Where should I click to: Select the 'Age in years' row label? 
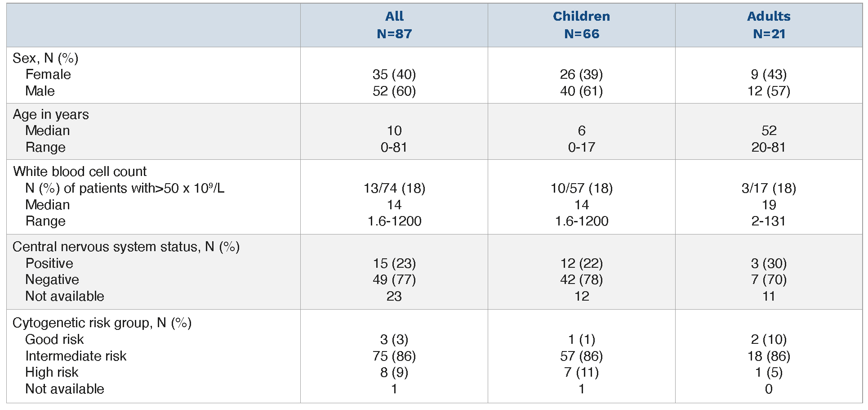coord(51,114)
